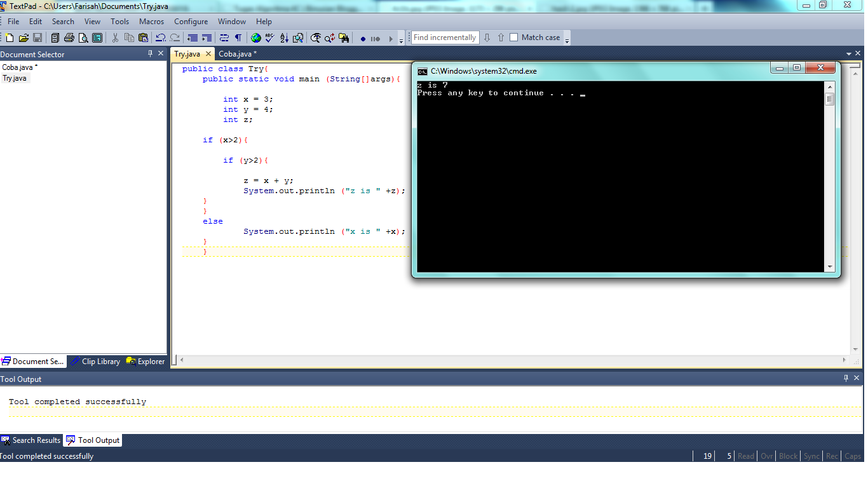Enable the Match case checkbox

coord(514,37)
